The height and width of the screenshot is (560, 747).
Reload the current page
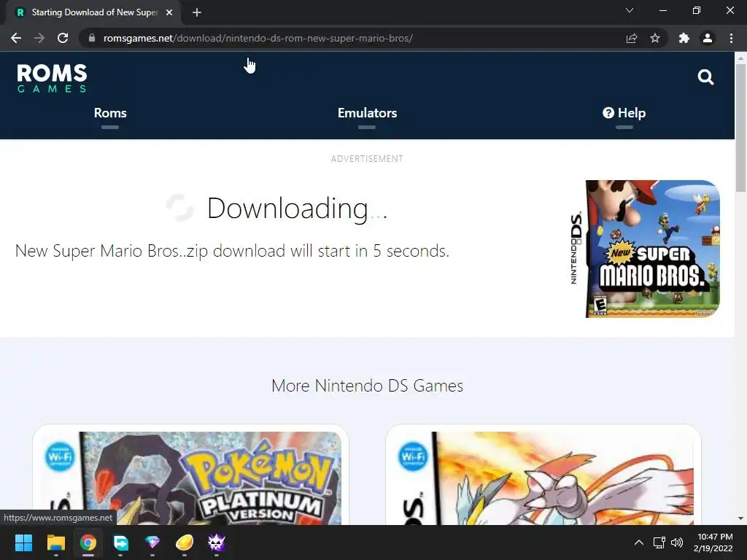click(x=63, y=38)
